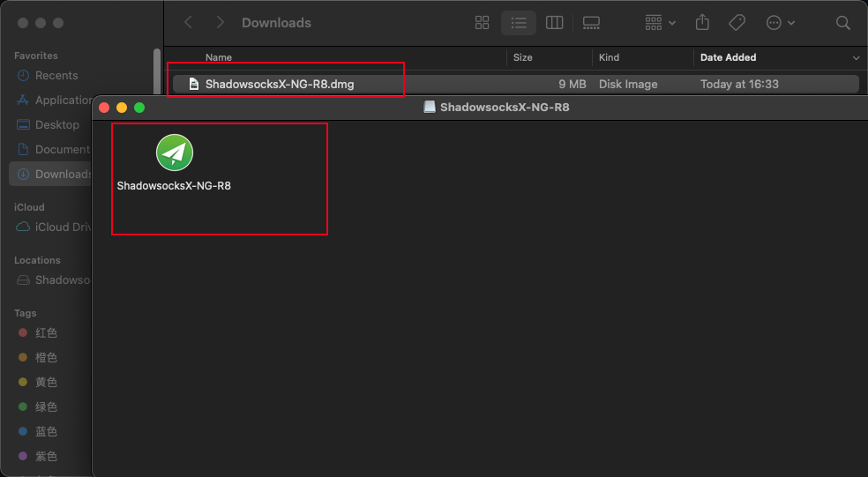Viewport: 868px width, 477px height.
Task: Select the red tag 红色
Action: click(x=46, y=333)
